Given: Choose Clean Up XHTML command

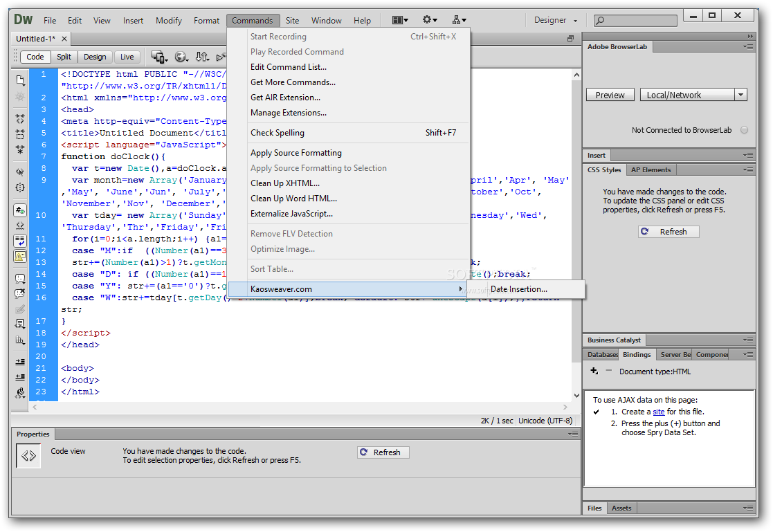Looking at the screenshot, I should pyautogui.click(x=349, y=183).
